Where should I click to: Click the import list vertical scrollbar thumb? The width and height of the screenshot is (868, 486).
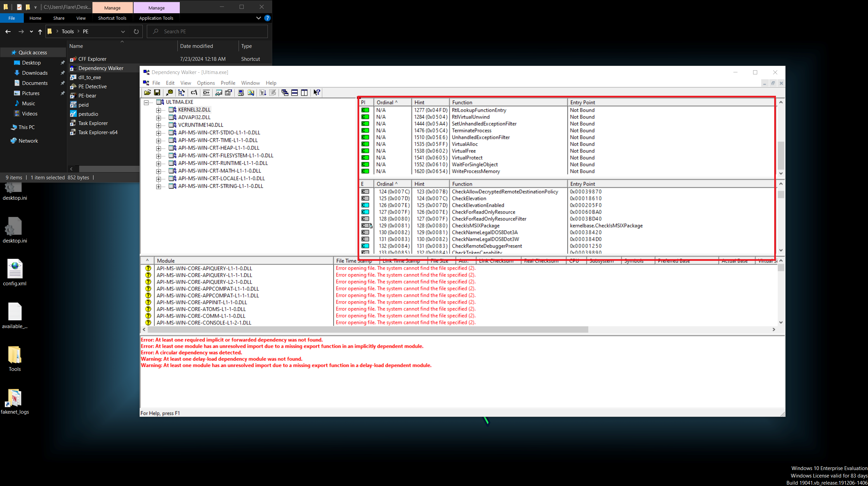(781, 156)
